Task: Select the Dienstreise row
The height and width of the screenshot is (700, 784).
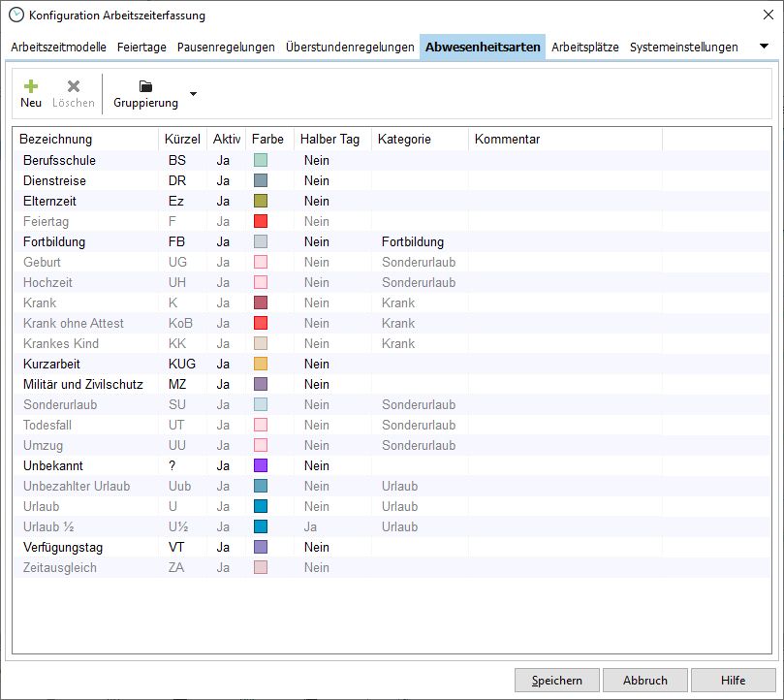Action: 54,180
